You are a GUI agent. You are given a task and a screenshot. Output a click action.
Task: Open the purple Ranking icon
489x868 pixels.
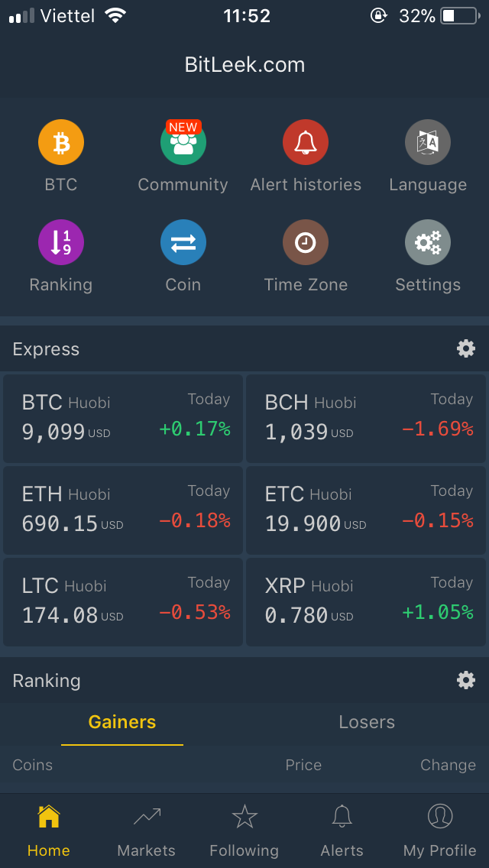(x=61, y=242)
